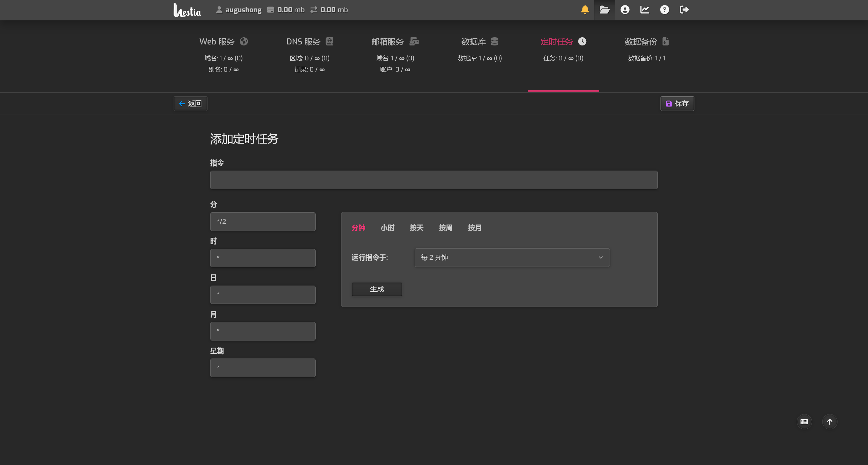Viewport: 868px width, 465px height.
Task: Click the help question mark icon
Action: [665, 9]
